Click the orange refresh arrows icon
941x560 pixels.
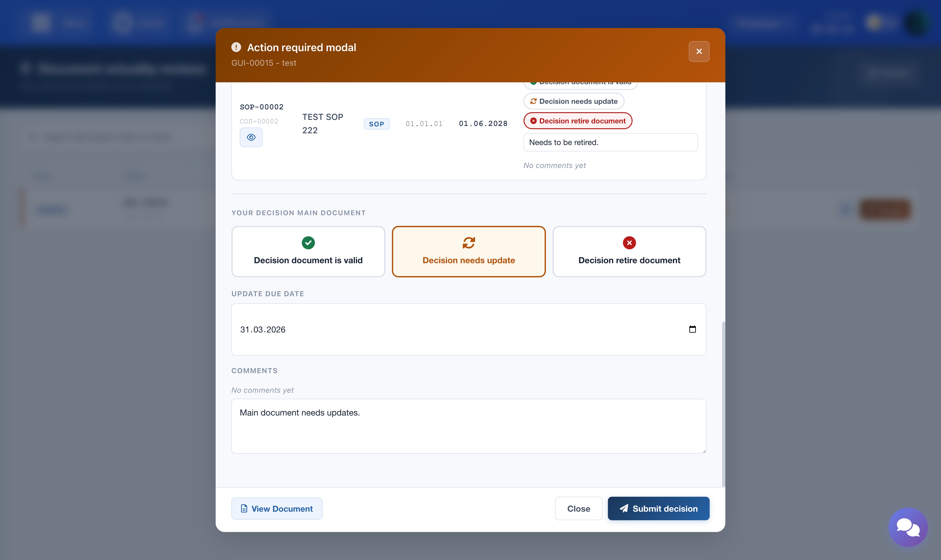(x=468, y=243)
